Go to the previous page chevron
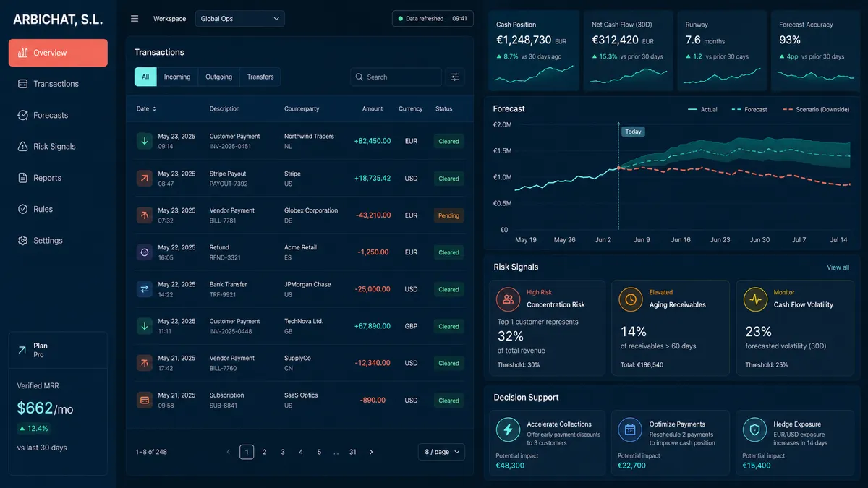This screenshot has width=868, height=488. click(x=229, y=452)
